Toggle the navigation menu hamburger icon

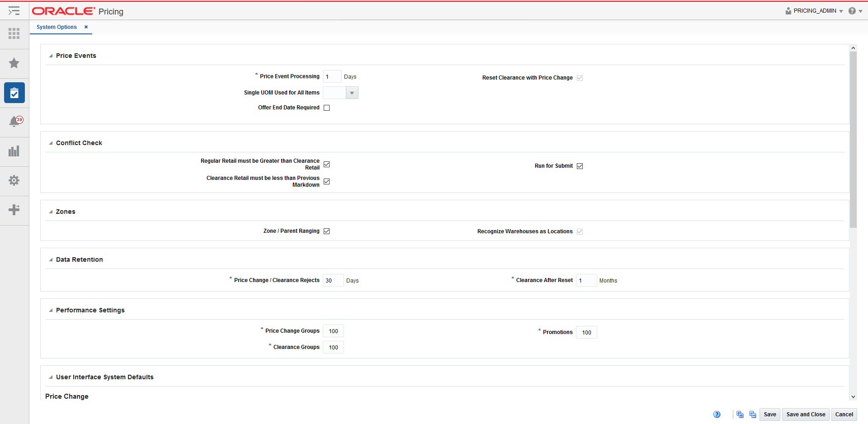tap(14, 10)
